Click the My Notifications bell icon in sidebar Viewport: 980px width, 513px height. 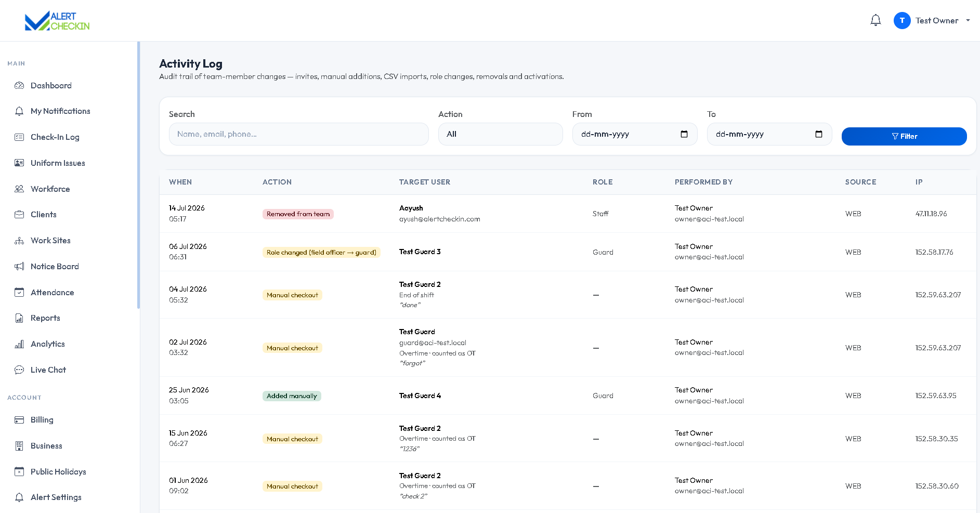click(x=19, y=111)
